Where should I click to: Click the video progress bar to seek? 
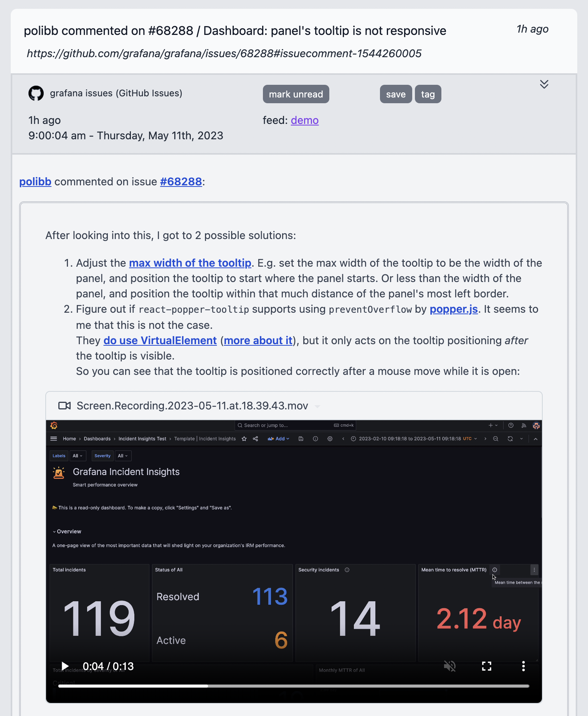point(294,686)
